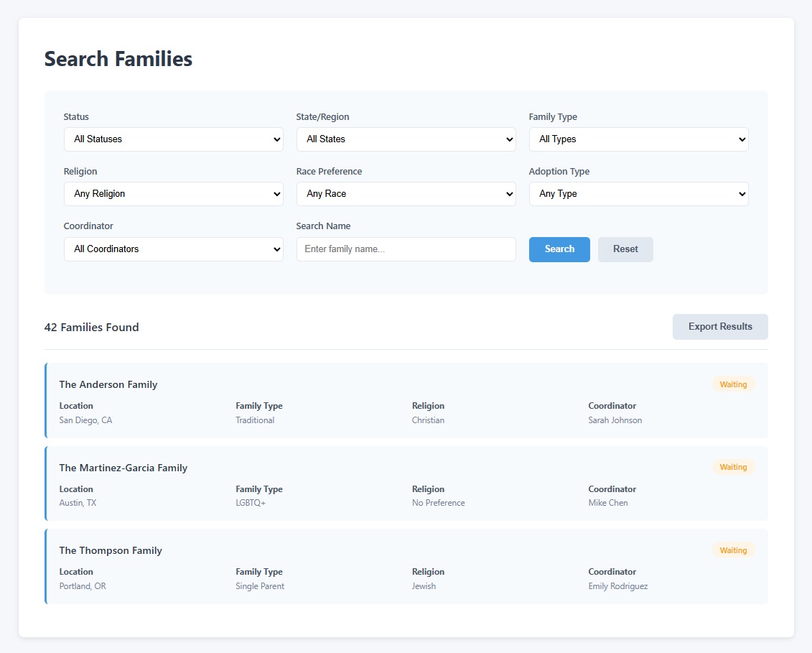Click the Search button
The width and height of the screenshot is (812, 653).
point(559,249)
